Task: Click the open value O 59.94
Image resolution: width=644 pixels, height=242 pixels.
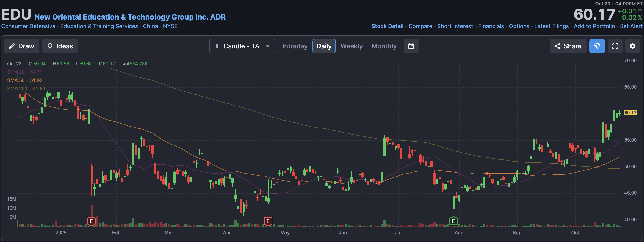Action: pos(37,64)
